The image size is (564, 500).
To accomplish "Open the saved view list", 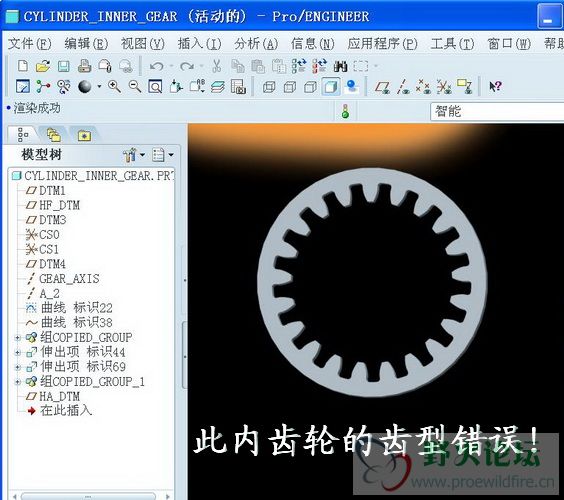I will tap(197, 87).
